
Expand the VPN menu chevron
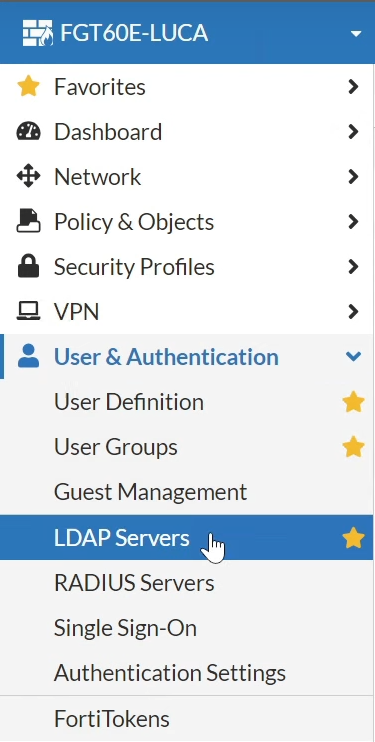[x=353, y=311]
